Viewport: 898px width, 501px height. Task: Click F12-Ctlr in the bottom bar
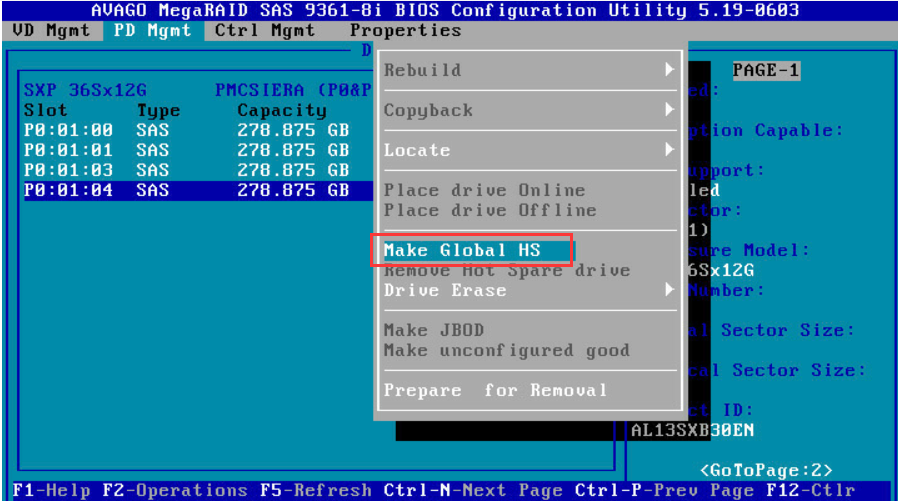(x=810, y=491)
